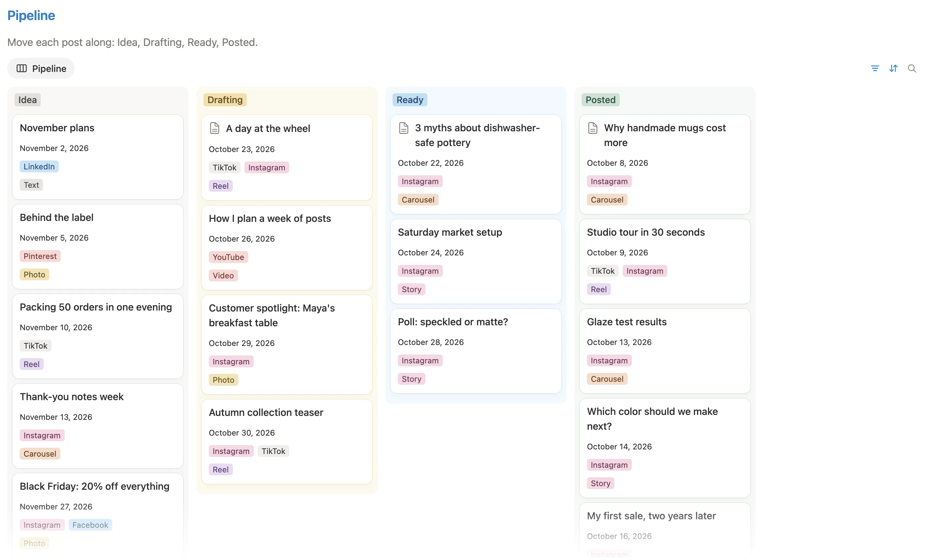The image size is (927, 560).
Task: Open the Glaze test results card
Action: pyautogui.click(x=665, y=351)
